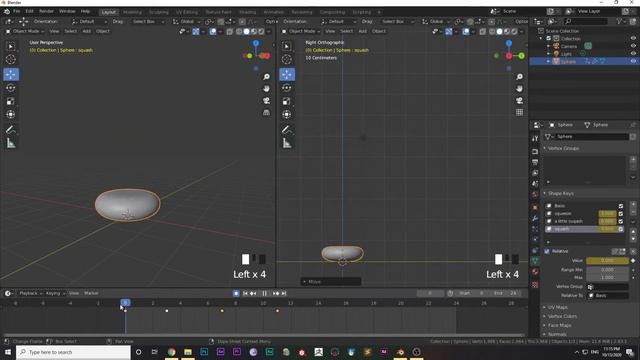The image size is (640, 360).
Task: Open the Modifiers wrench properties tab
Action: click(x=535, y=218)
